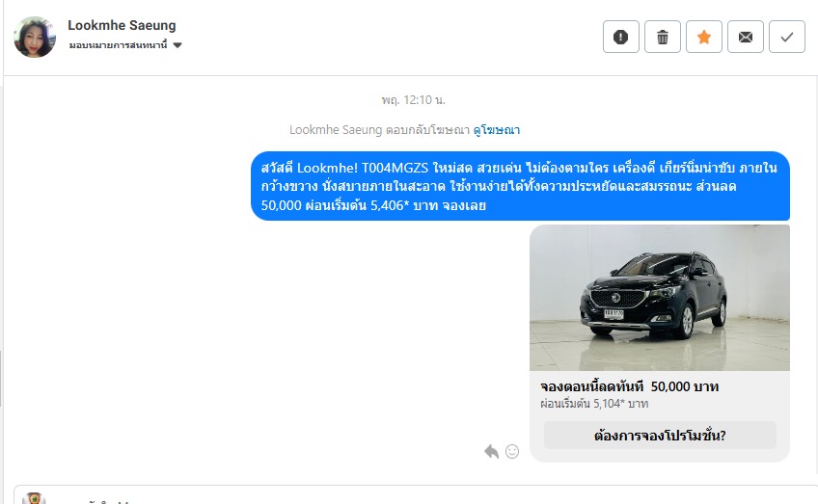818x504 pixels.
Task: Click the พฤ. 12:10 น. timestamp
Action: coord(413,100)
